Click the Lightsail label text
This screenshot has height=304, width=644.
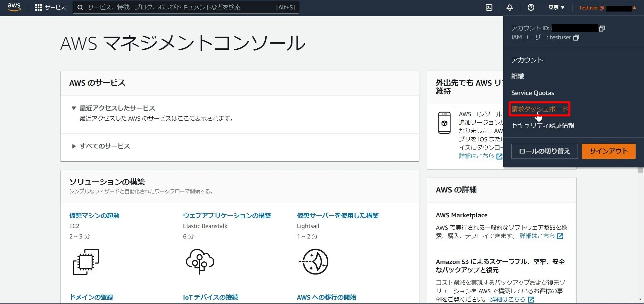coord(308,226)
